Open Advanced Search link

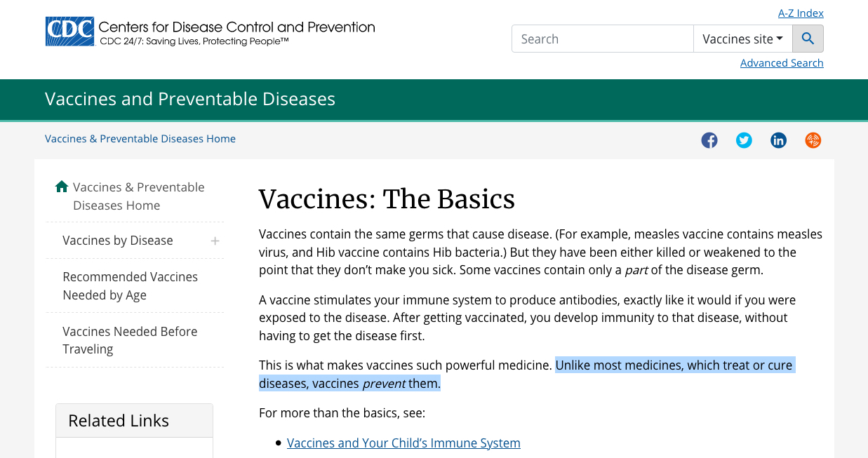pos(782,63)
